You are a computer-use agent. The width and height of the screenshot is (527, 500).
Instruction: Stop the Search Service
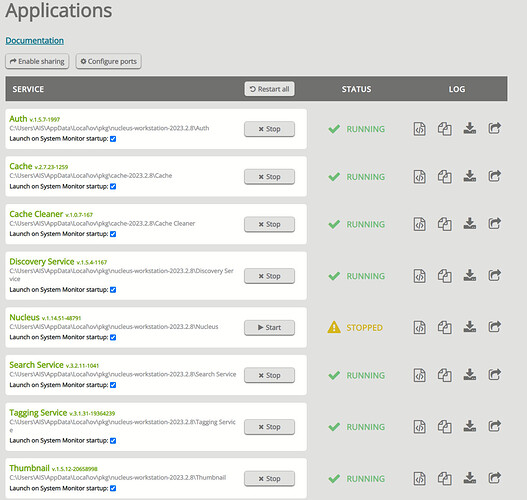pyautogui.click(x=270, y=375)
